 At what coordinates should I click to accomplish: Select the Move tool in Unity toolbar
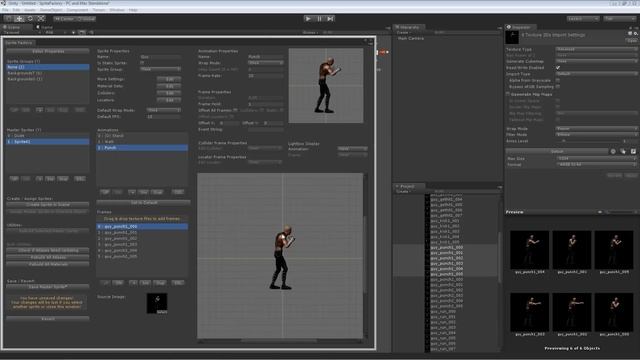(19, 18)
